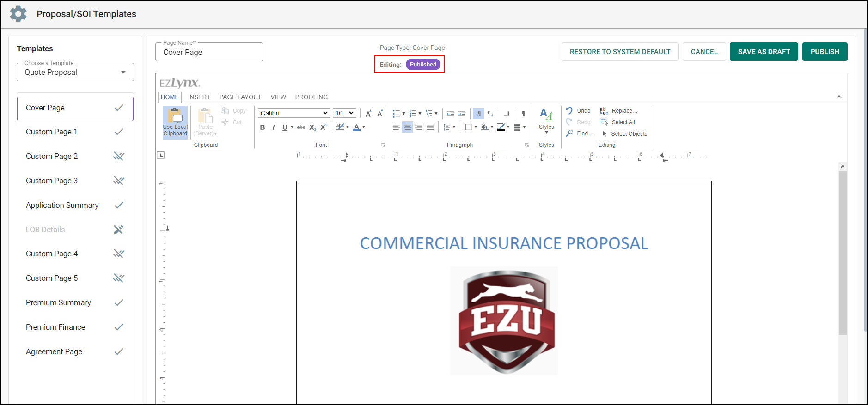Viewport: 868px width, 405px height.
Task: Open the Replace dialog
Action: click(618, 111)
